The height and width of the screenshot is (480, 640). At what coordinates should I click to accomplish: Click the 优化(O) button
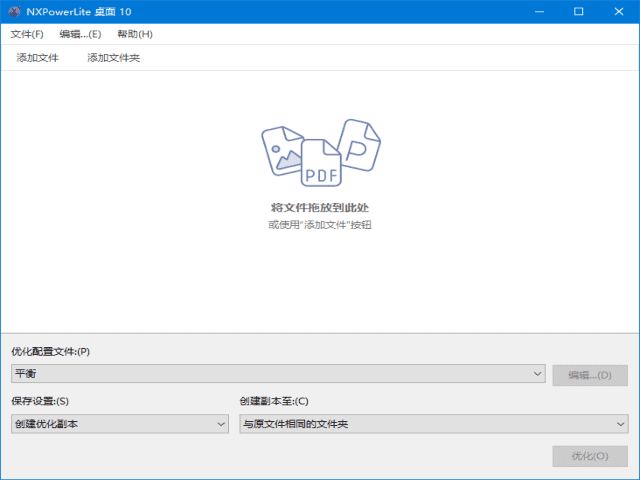pyautogui.click(x=590, y=456)
